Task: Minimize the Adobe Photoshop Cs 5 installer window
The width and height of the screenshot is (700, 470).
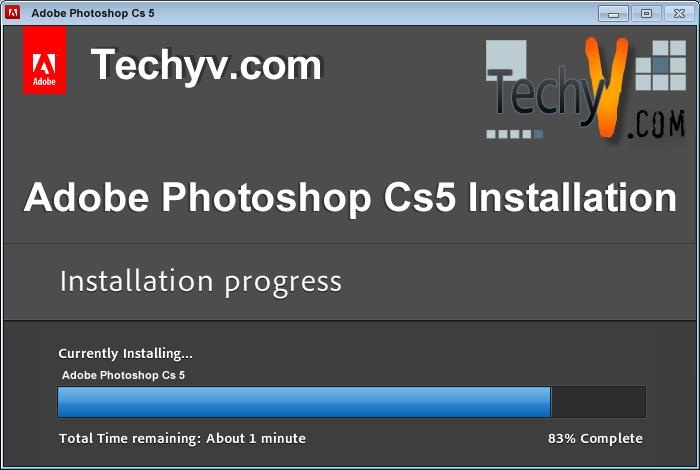Action: pyautogui.click(x=613, y=14)
